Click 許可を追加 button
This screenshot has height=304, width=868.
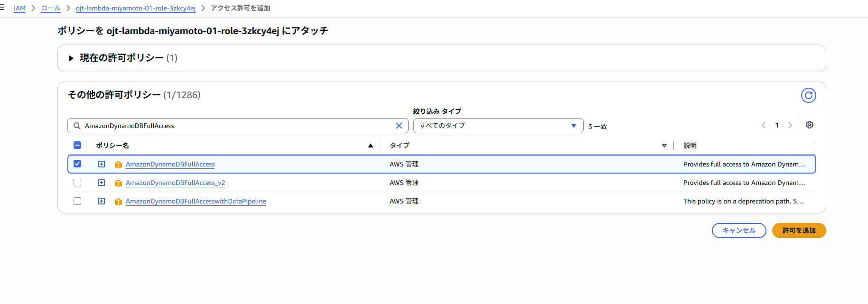pyautogui.click(x=799, y=230)
